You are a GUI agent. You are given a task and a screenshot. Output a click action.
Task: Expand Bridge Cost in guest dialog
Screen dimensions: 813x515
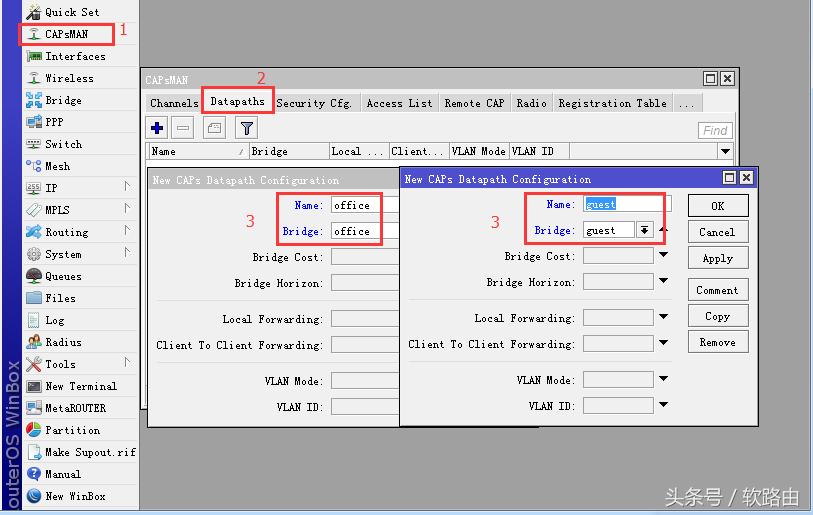664,255
